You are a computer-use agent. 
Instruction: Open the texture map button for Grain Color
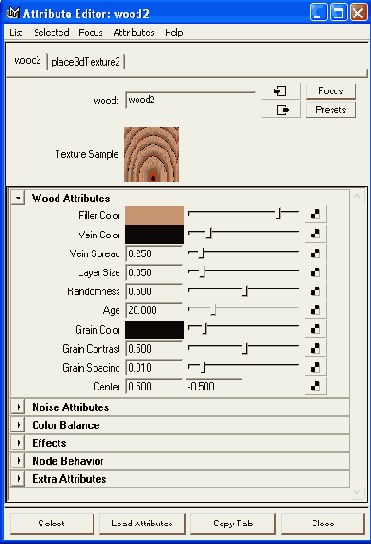(315, 329)
